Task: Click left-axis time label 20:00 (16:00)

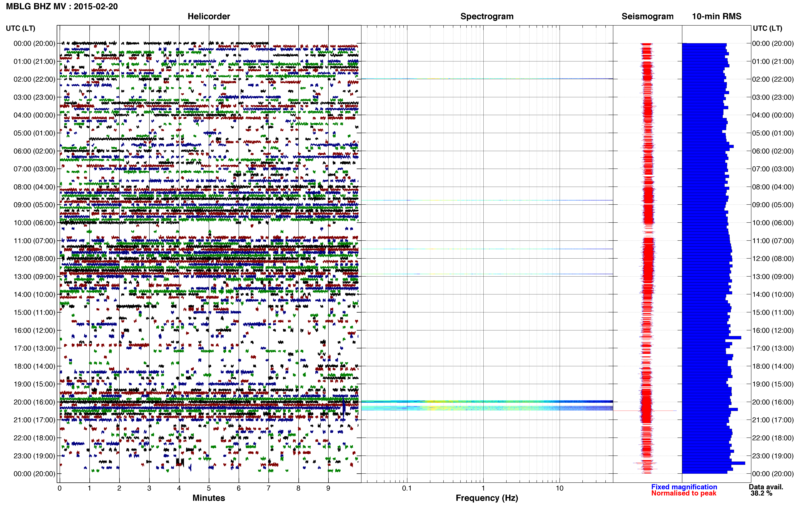Action: tap(34, 402)
